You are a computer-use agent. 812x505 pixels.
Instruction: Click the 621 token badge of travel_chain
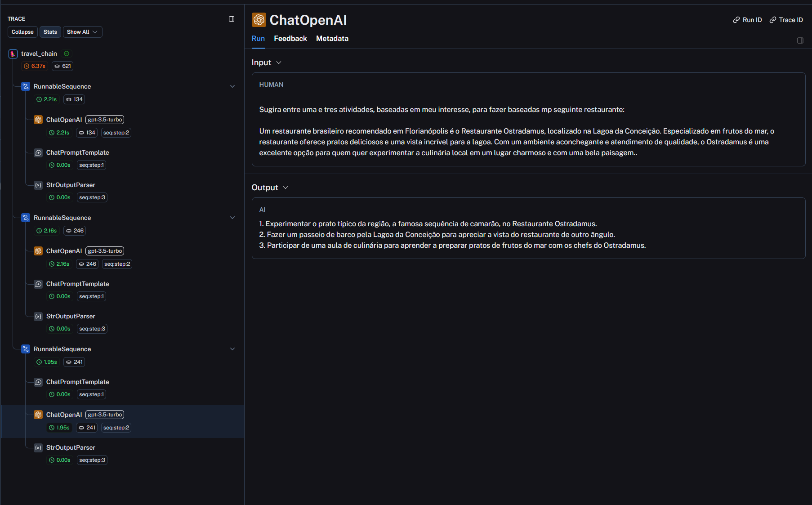click(62, 66)
